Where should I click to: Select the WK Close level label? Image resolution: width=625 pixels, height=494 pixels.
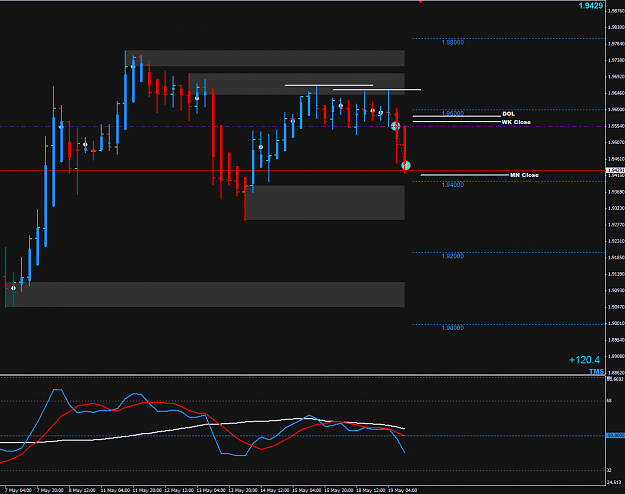pos(516,122)
